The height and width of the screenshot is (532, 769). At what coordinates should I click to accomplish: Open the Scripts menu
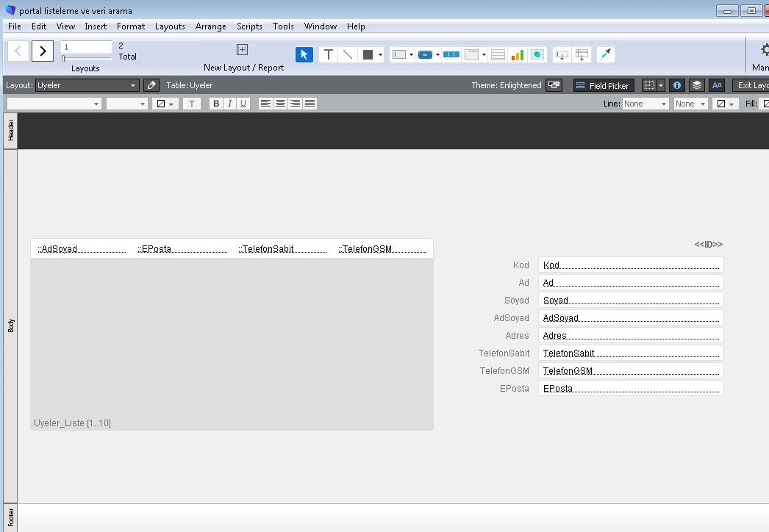click(x=249, y=26)
